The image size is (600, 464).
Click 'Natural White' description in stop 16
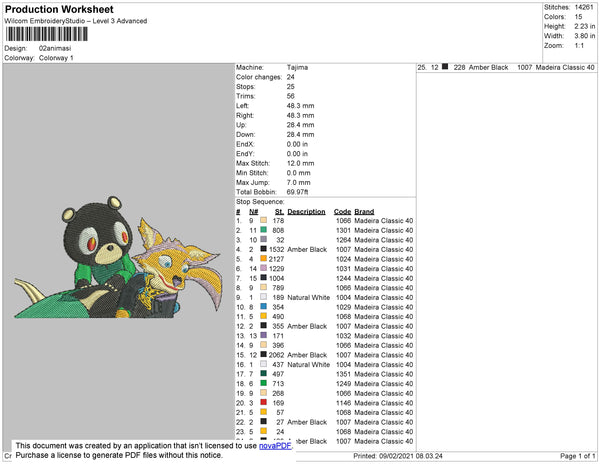point(308,365)
